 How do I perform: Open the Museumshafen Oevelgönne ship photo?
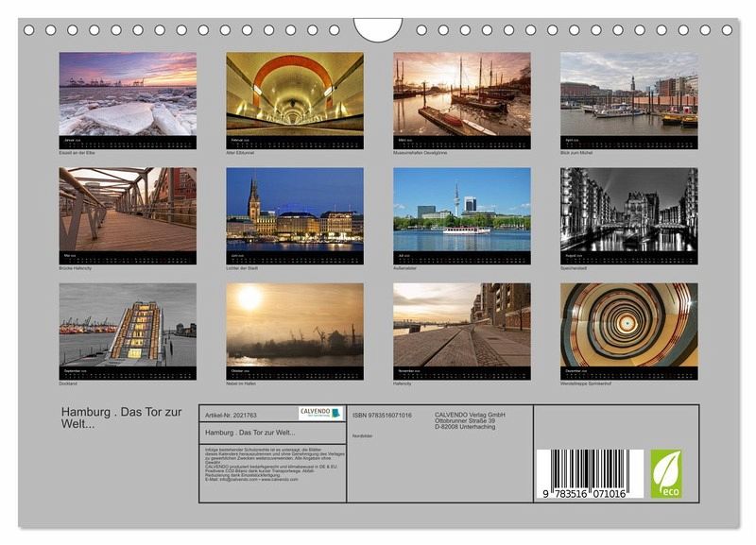[462, 94]
